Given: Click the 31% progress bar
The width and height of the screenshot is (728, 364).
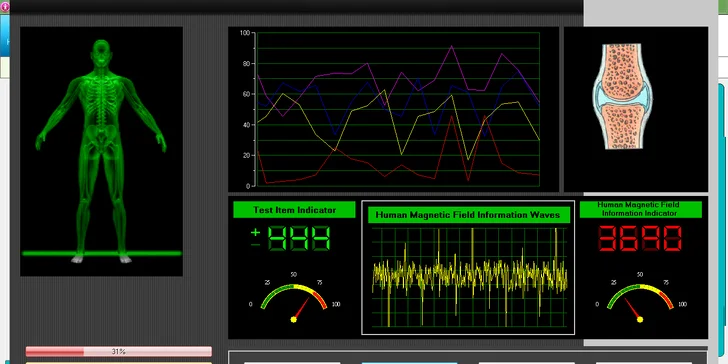Looking at the screenshot, I should [x=118, y=351].
